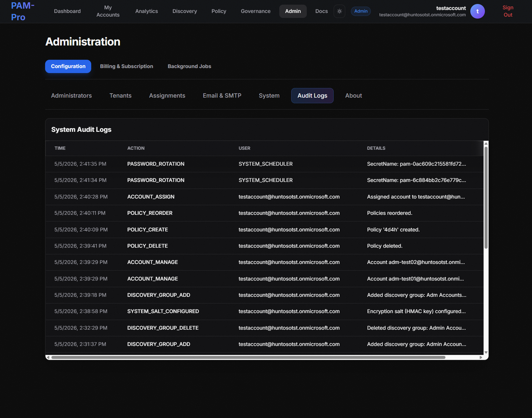Screen dimensions: 532x418
Task: Click SYSTEM_SCHEDULER user in 2:41:34 PM row
Action: tap(266, 180)
